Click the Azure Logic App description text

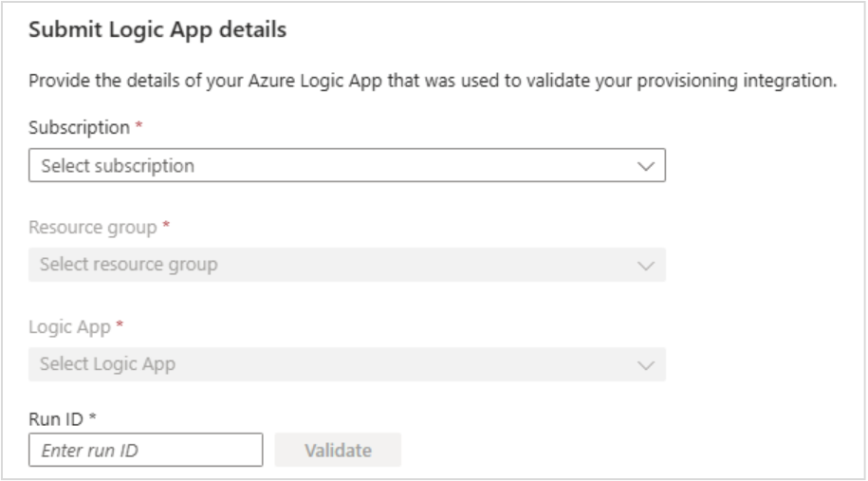(433, 81)
